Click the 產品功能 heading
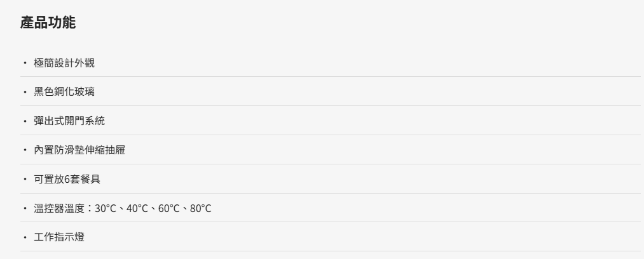Screen dimensions: 644x259 (48, 22)
